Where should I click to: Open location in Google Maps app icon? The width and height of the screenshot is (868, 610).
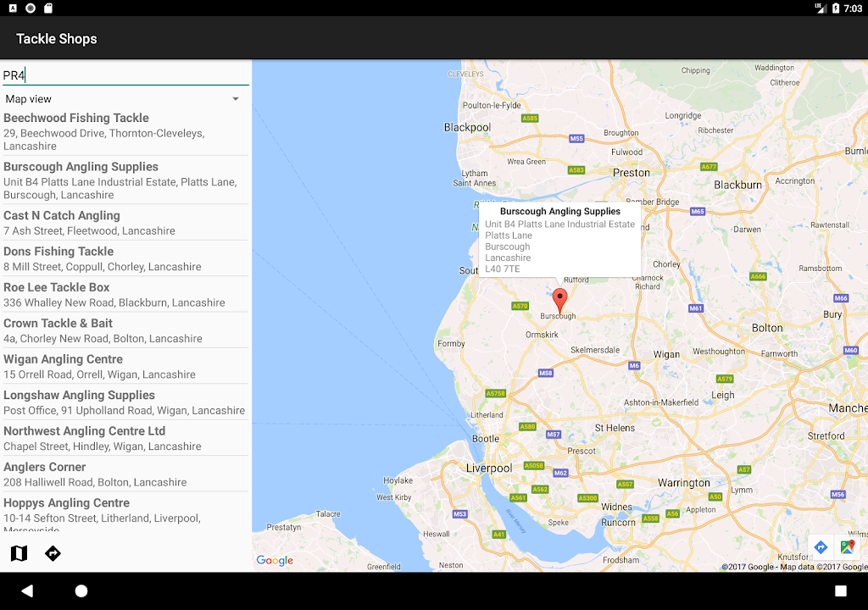(x=847, y=547)
